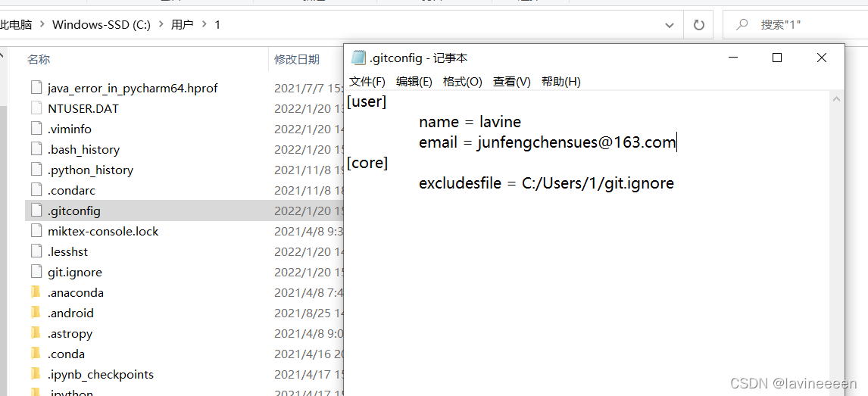Open the 帮助(H) menu in Notepad
This screenshot has width=868, height=396.
click(x=560, y=82)
